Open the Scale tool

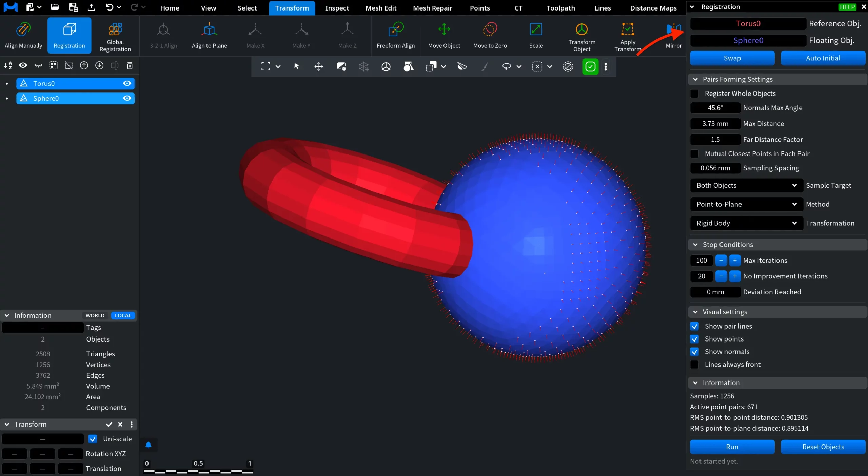coord(536,36)
